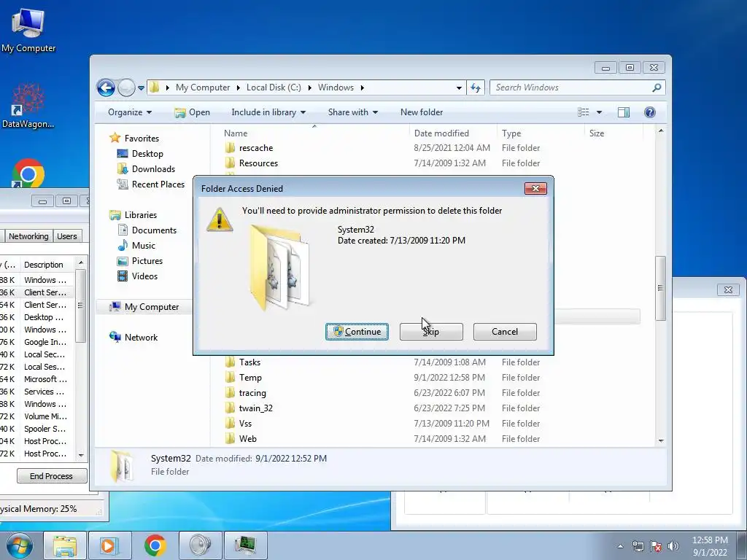This screenshot has width=747, height=560.
Task: Click the search magnifier icon
Action: point(657,87)
